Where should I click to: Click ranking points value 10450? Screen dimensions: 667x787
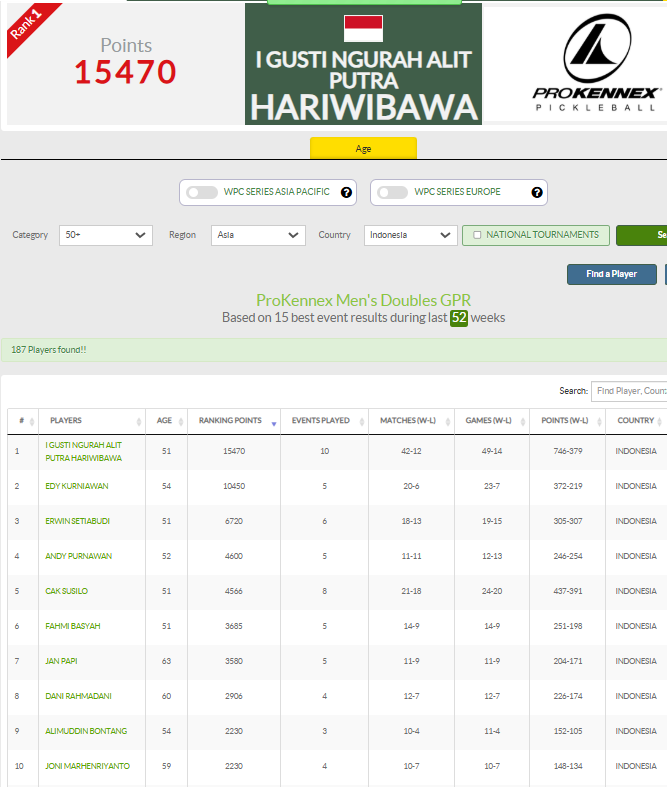coord(234,486)
